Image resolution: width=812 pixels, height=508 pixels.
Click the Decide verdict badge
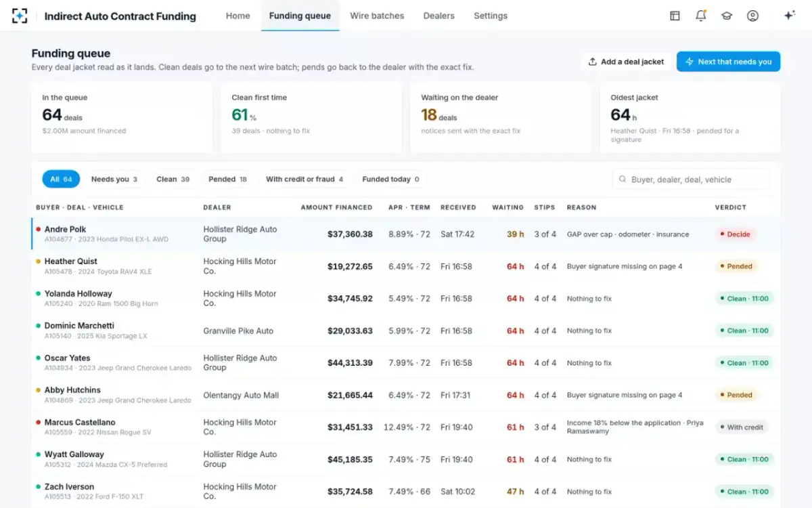[x=736, y=234]
